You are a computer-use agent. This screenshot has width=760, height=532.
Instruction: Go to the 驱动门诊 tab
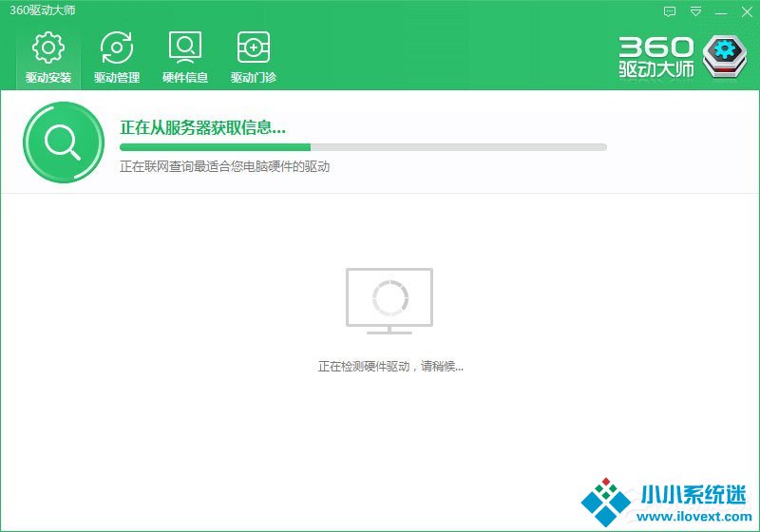[254, 57]
